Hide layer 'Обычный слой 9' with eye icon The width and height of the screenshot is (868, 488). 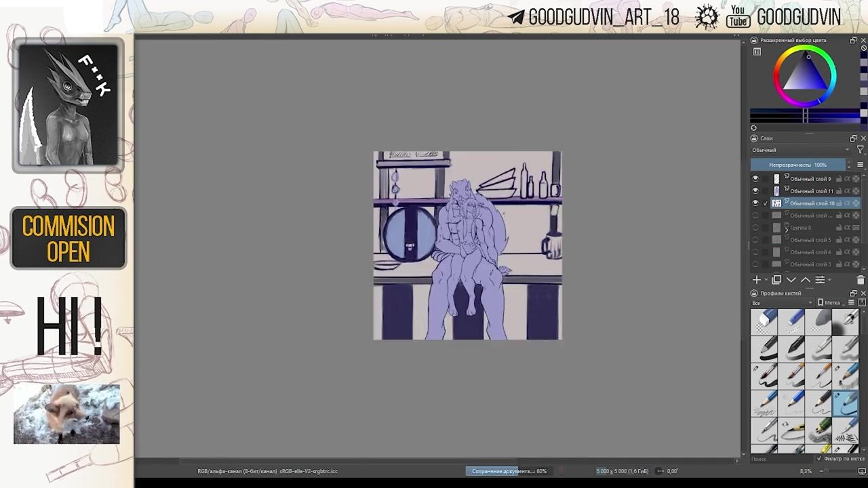pyautogui.click(x=755, y=179)
